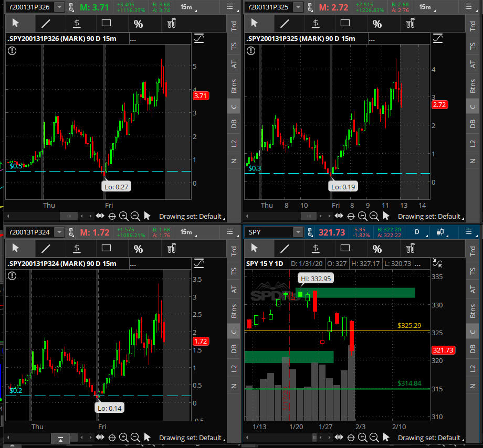Open Drawing set Default menu under P326
The image size is (483, 448).
[192, 216]
